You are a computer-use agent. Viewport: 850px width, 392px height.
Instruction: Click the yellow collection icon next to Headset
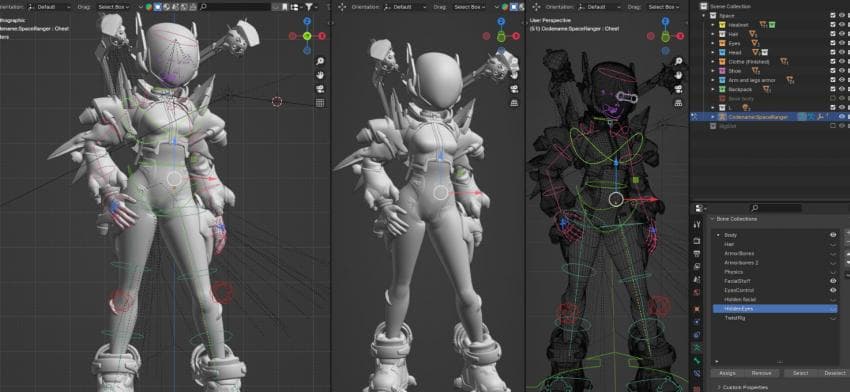[x=723, y=25]
